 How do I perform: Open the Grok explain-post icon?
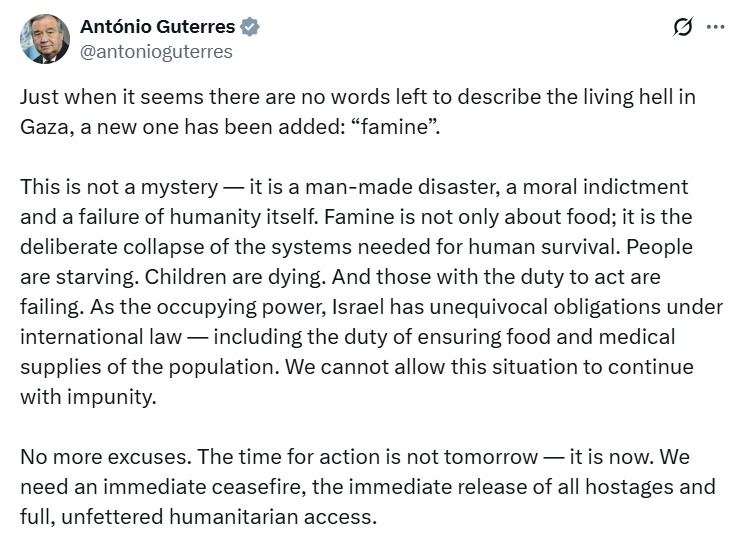click(682, 27)
